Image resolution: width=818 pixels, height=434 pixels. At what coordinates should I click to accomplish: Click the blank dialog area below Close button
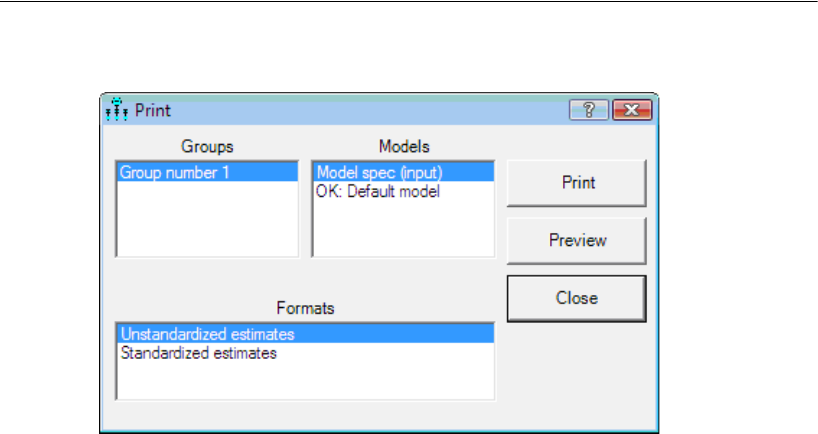click(576, 370)
